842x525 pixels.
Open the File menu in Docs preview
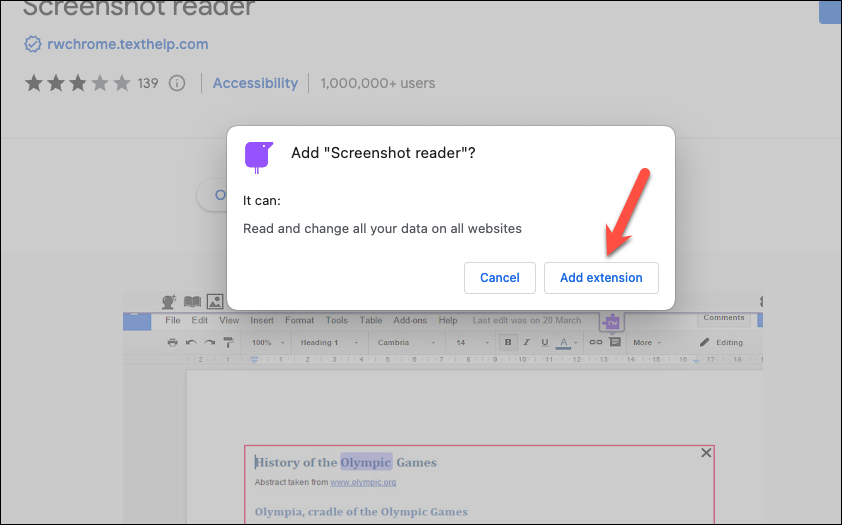173,320
